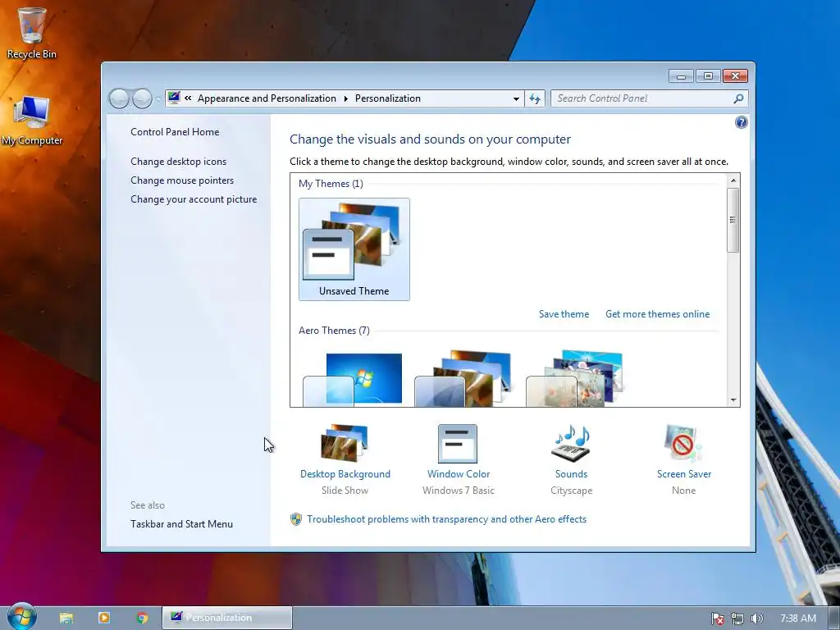This screenshot has width=840, height=630.
Task: Select the My Computer desktop icon
Action: (32, 120)
